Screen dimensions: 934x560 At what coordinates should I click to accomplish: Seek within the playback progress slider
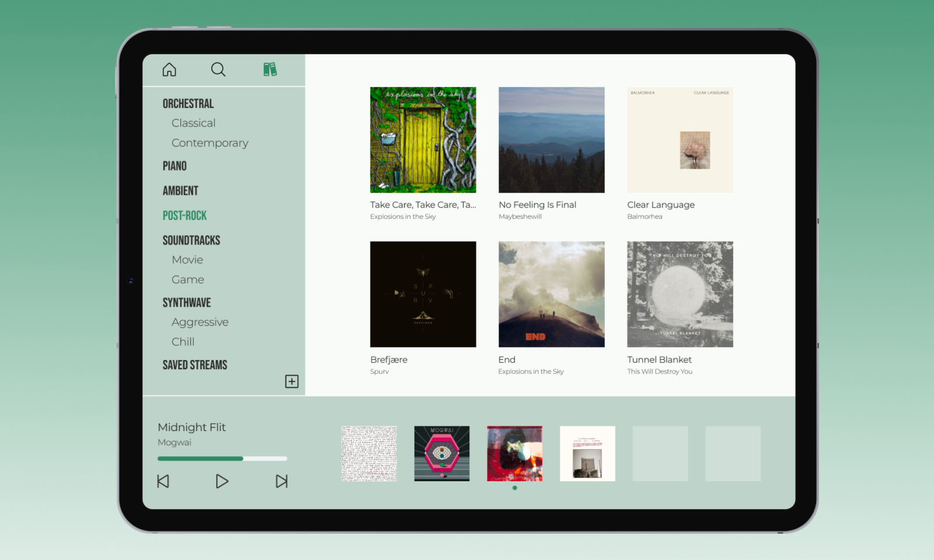coord(222,459)
